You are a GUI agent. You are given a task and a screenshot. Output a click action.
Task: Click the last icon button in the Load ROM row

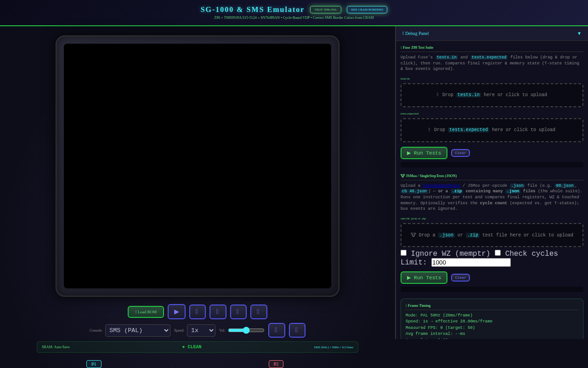tap(259, 312)
